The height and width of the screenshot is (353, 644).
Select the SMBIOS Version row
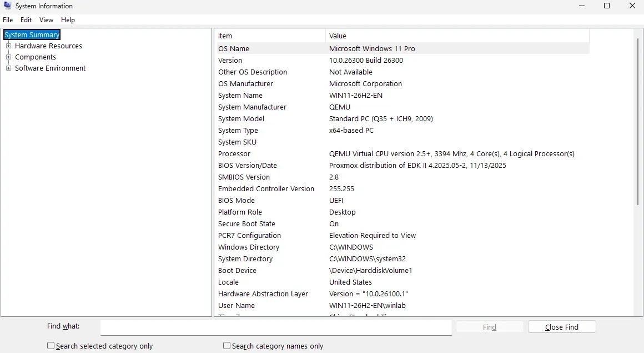click(x=403, y=177)
